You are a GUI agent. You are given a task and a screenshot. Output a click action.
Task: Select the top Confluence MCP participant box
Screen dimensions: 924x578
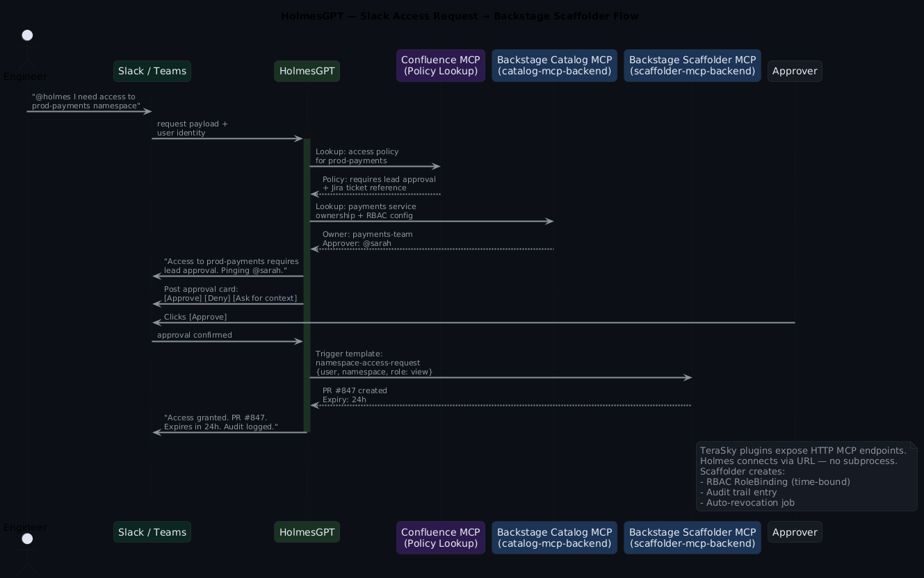(x=441, y=65)
